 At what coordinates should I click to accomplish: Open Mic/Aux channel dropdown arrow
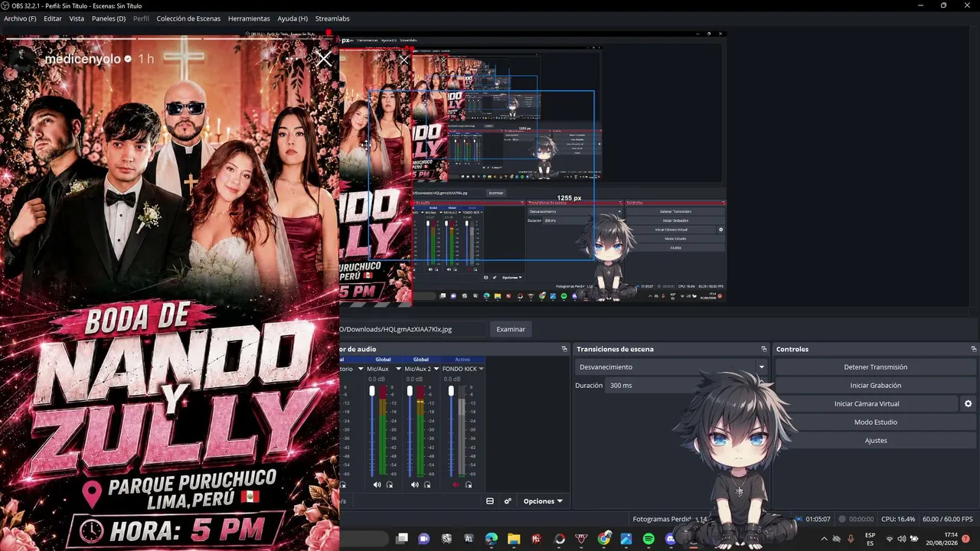[x=398, y=369]
